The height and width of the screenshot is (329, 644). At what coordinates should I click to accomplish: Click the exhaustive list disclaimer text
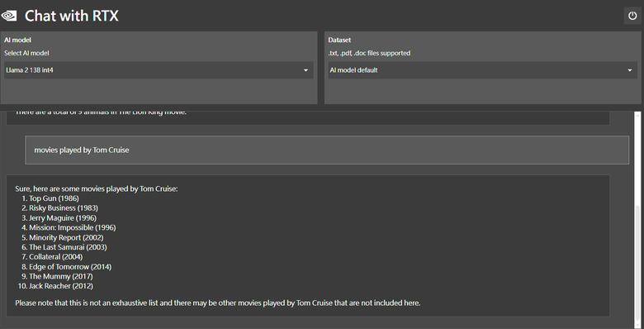pyautogui.click(x=218, y=303)
